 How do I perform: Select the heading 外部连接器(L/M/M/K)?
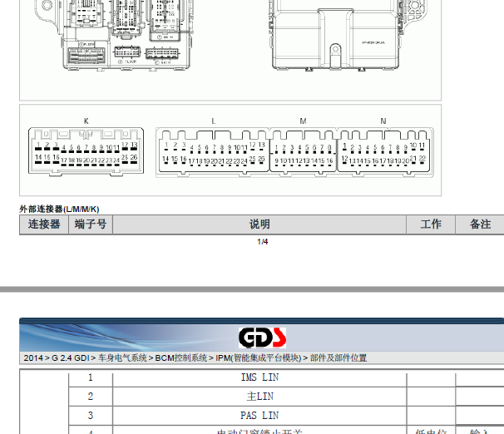tap(59, 210)
